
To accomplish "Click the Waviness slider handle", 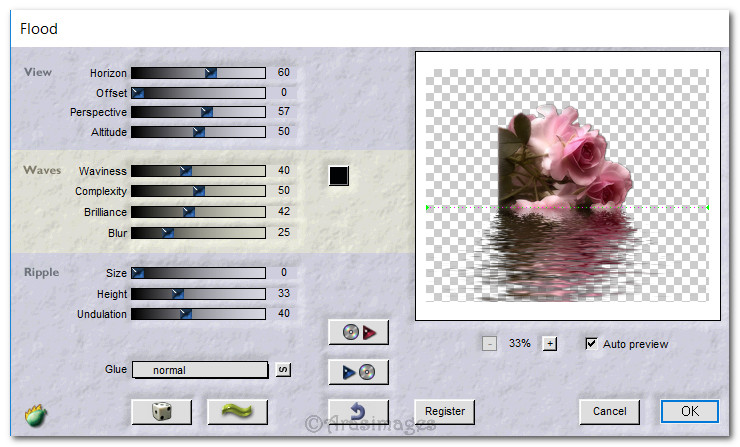I will tap(185, 171).
